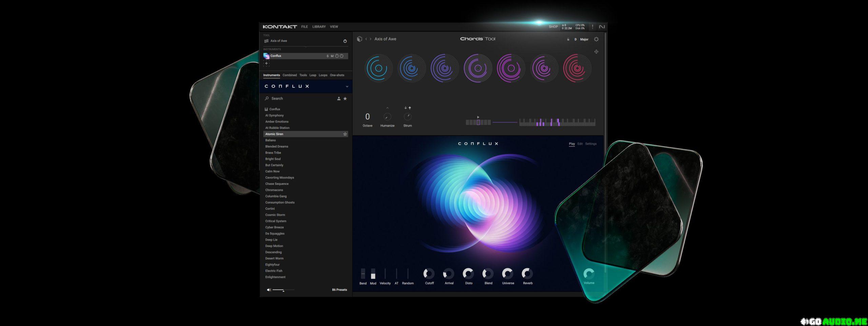Toggle first power icon on Conflux row
Screen dimensions: 868x326
[337, 56]
